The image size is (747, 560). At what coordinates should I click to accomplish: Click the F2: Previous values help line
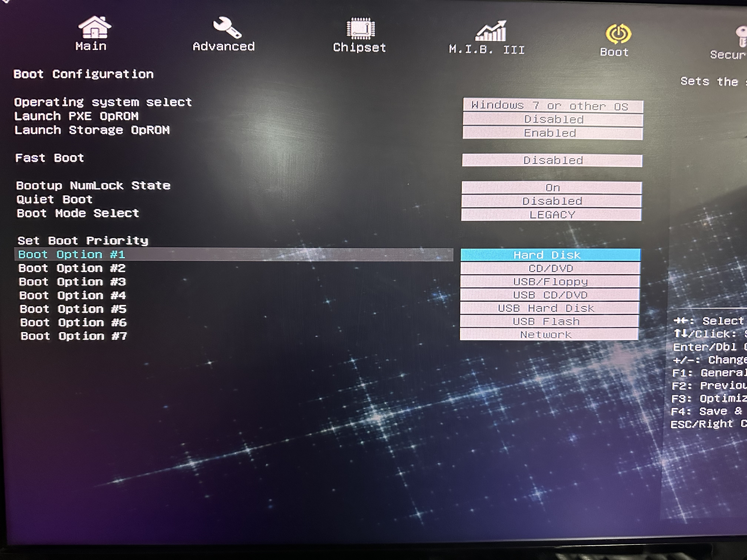coord(709,386)
